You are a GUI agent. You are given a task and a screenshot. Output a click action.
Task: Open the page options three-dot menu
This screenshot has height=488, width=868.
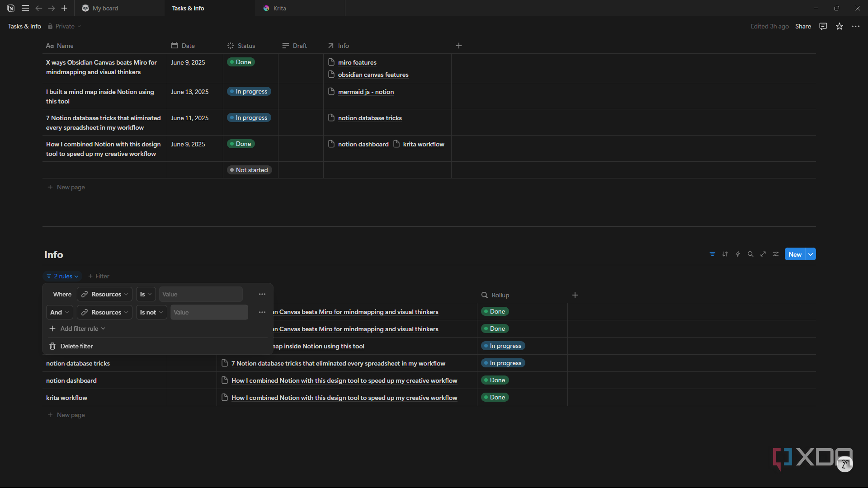pyautogui.click(x=856, y=26)
